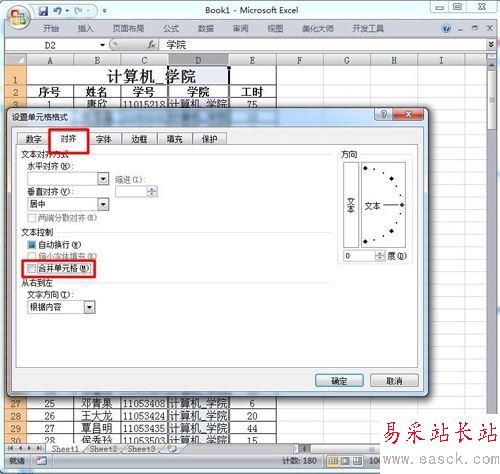Select the column A header

pyautogui.click(x=50, y=60)
